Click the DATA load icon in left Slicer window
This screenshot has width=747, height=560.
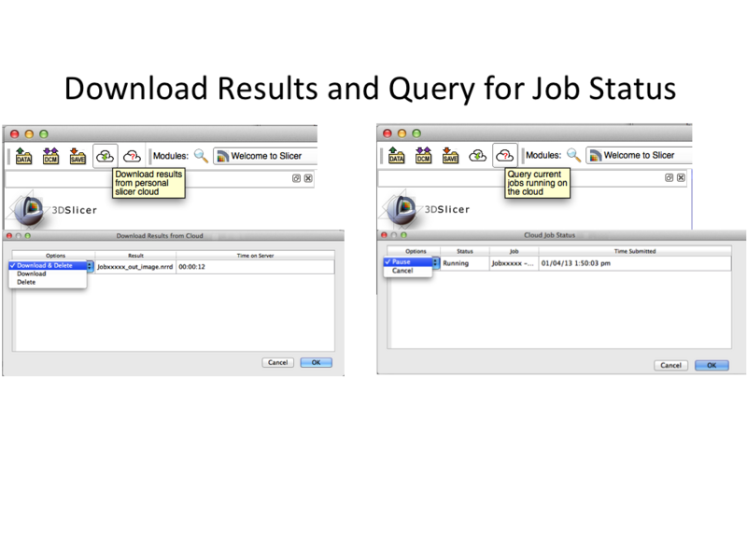24,156
